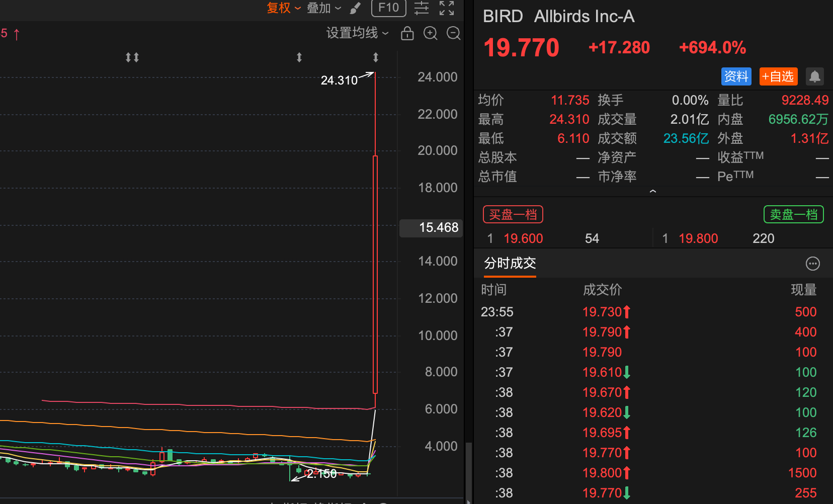Select the 分时成交 tab
Viewport: 833px width, 504px height.
[510, 263]
